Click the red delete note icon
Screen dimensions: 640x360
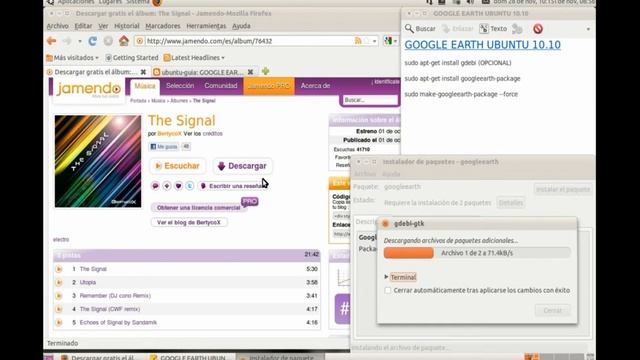pos(538,29)
